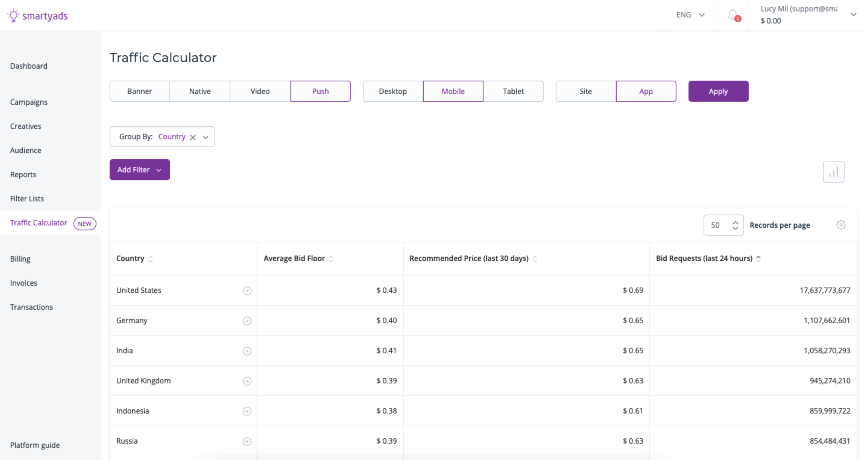Remove Country from Group By

tap(193, 137)
